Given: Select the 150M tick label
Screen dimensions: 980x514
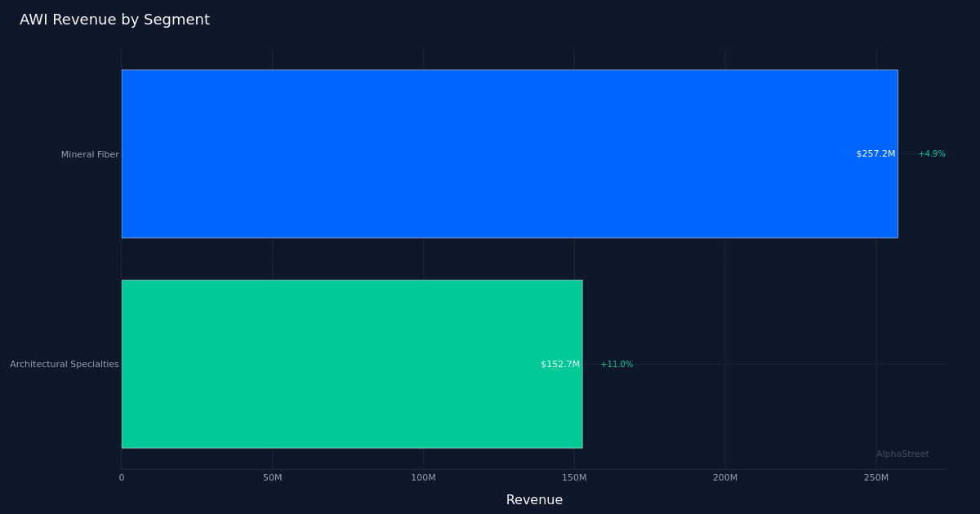Looking at the screenshot, I should 574,477.
